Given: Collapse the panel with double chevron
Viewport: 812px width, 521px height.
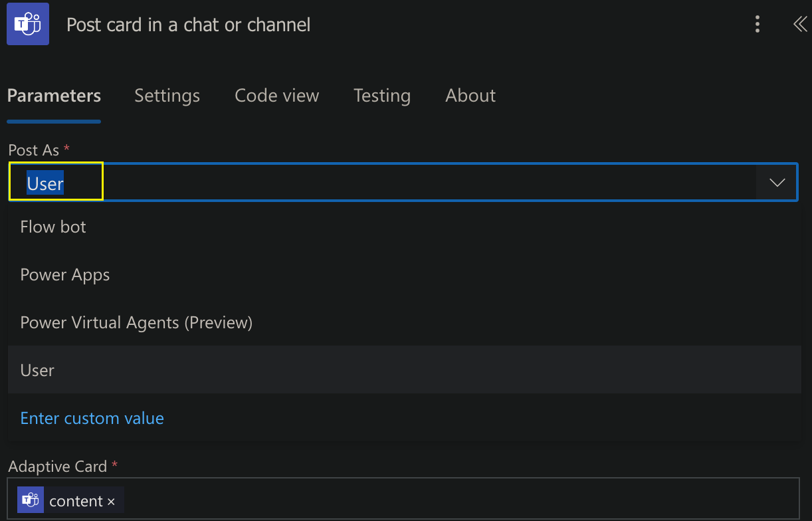Looking at the screenshot, I should (800, 25).
